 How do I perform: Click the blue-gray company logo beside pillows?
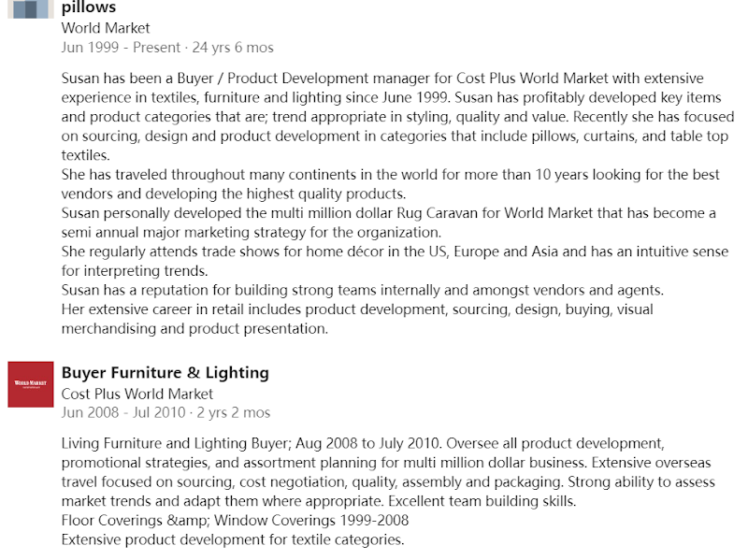coord(31,9)
